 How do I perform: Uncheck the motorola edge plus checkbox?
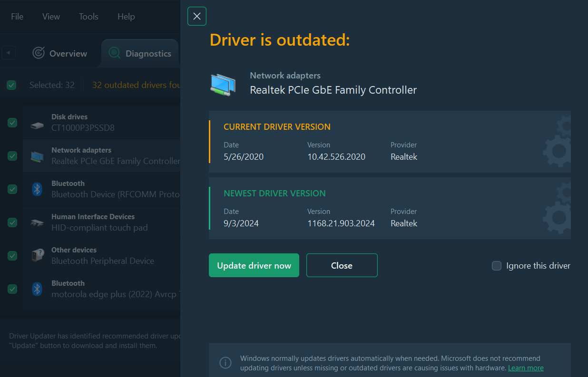(x=12, y=289)
